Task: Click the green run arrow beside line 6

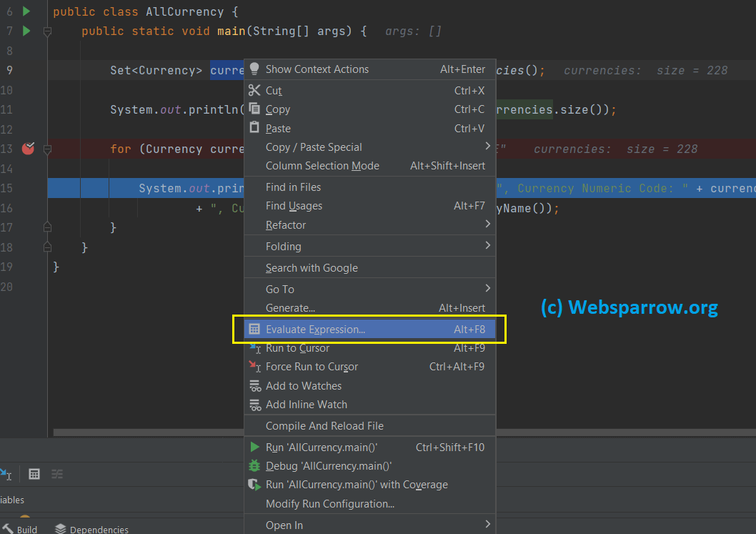Action: (x=28, y=11)
